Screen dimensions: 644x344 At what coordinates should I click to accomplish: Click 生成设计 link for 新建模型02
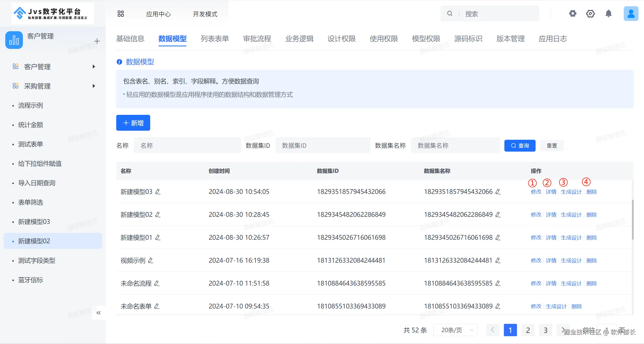click(571, 215)
